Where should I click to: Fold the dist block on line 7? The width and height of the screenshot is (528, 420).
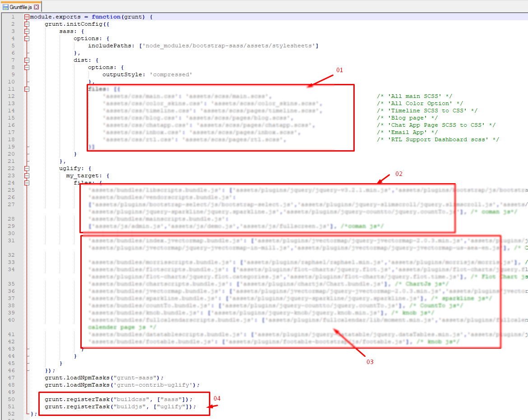point(27,60)
